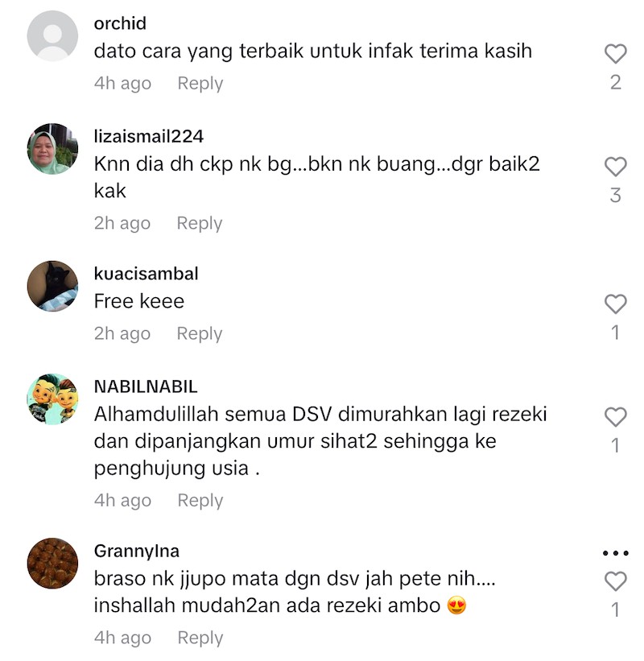The width and height of the screenshot is (644, 661).
Task: Open lizaismail224's profile photo
Action: [x=52, y=149]
